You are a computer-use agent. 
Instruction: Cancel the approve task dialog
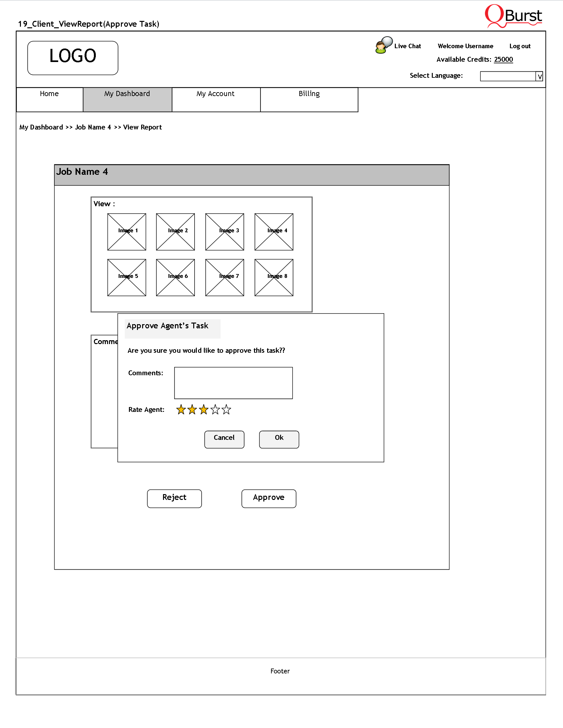[x=224, y=439]
